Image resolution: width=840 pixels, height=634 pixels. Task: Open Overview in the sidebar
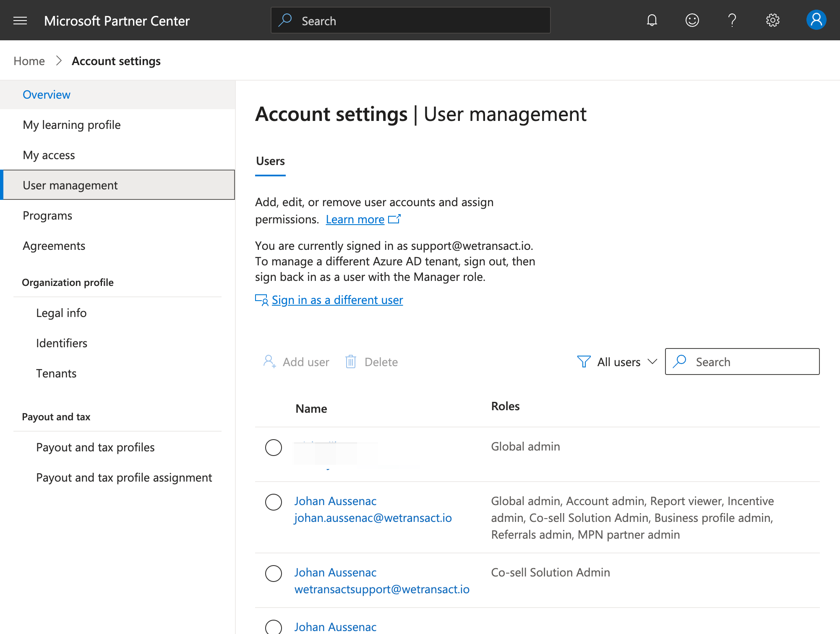tap(117, 95)
